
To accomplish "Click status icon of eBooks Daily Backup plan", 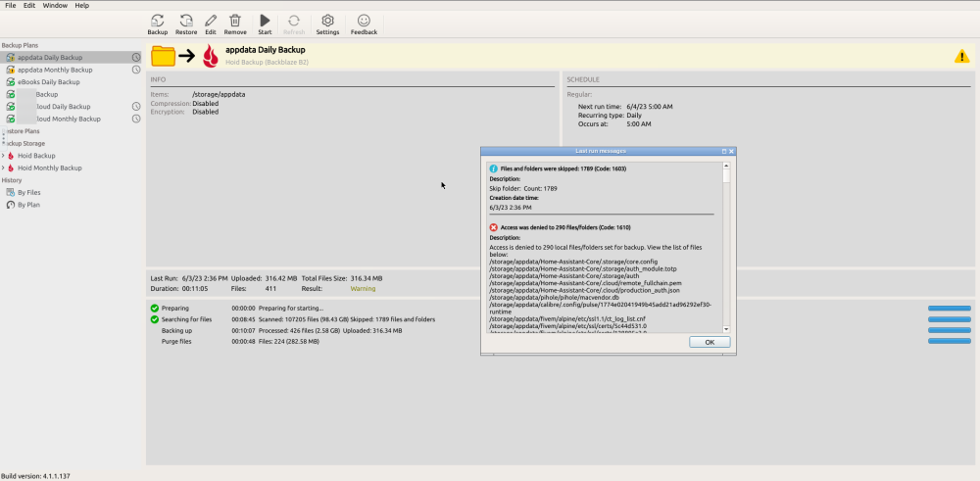I will (11, 82).
